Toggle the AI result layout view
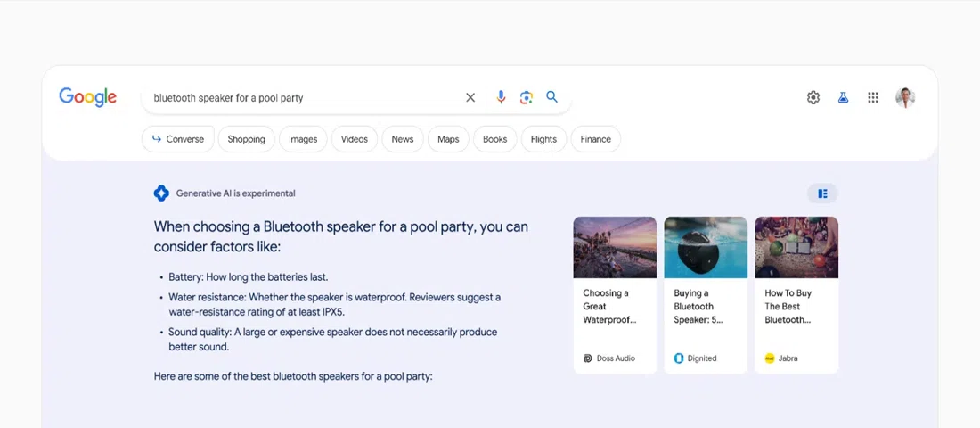This screenshot has height=428, width=980. click(822, 193)
